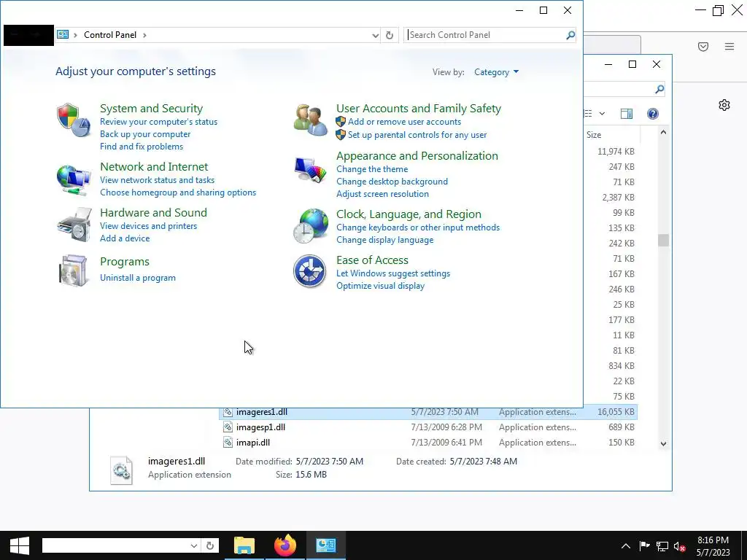Open Firefox from taskbar

click(x=285, y=545)
